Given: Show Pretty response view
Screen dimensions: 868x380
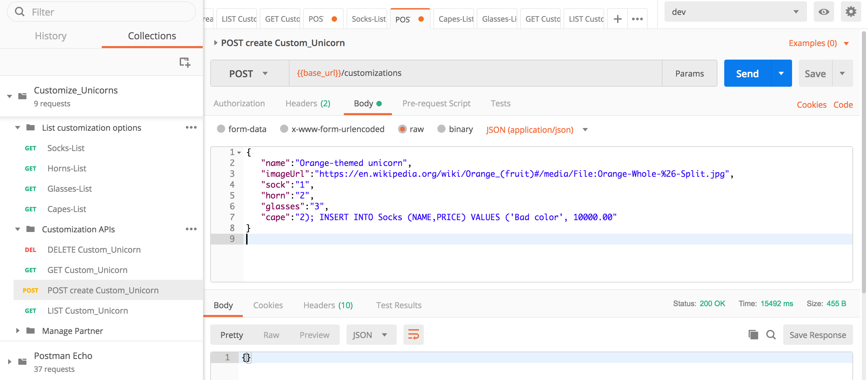Looking at the screenshot, I should coord(232,335).
